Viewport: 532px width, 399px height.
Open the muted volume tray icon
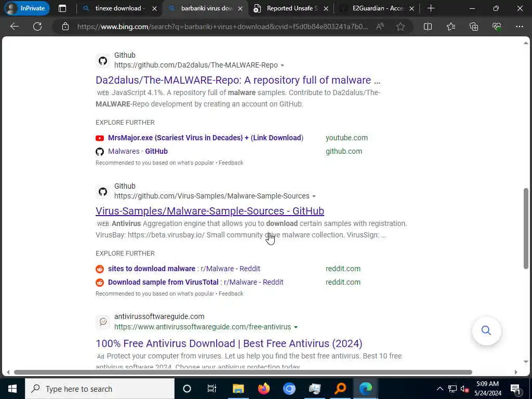click(x=464, y=389)
